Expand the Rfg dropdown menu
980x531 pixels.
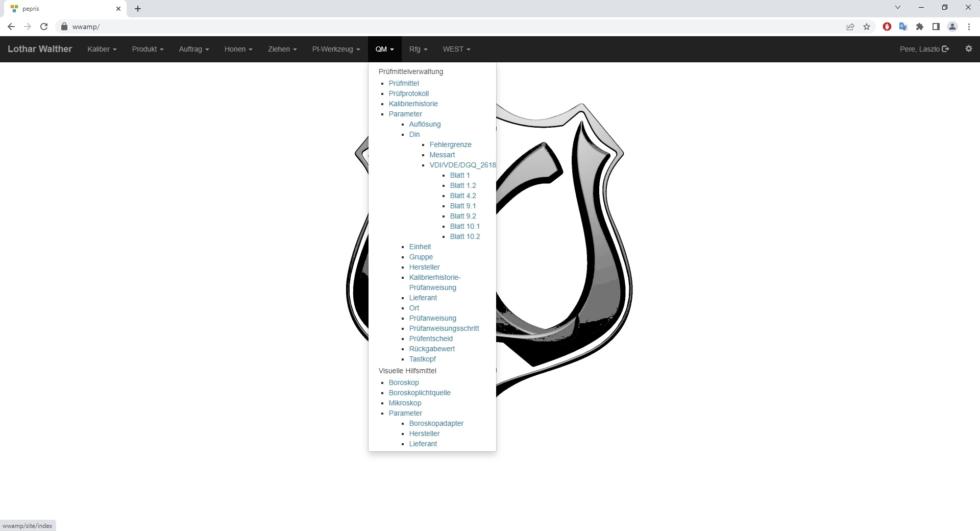tap(419, 49)
